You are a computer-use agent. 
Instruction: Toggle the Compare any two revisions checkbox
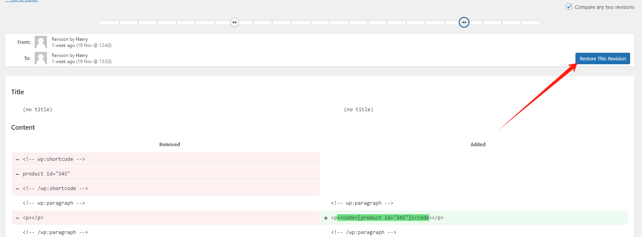click(569, 7)
